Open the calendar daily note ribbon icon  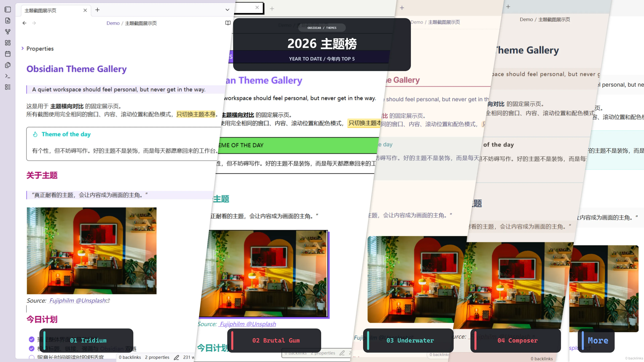tap(8, 54)
